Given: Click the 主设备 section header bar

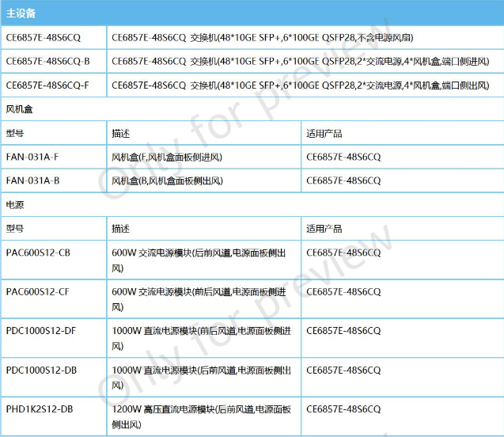Looking at the screenshot, I should (252, 13).
